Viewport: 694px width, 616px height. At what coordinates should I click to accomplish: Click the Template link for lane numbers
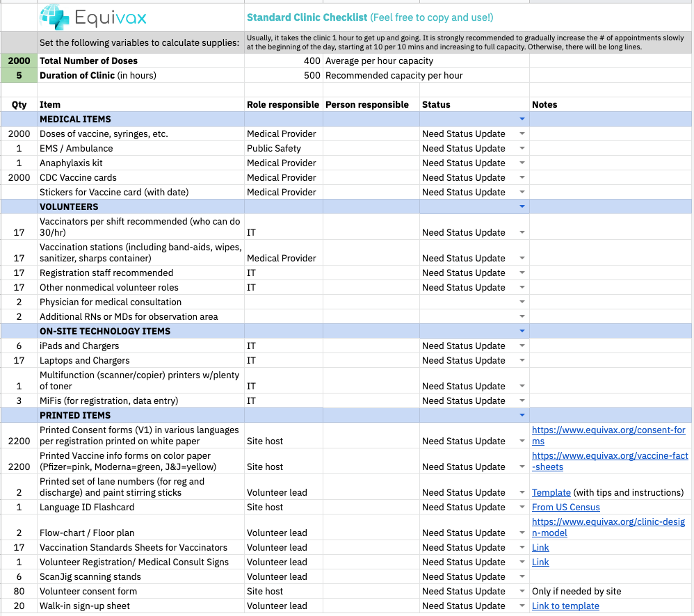[551, 492]
